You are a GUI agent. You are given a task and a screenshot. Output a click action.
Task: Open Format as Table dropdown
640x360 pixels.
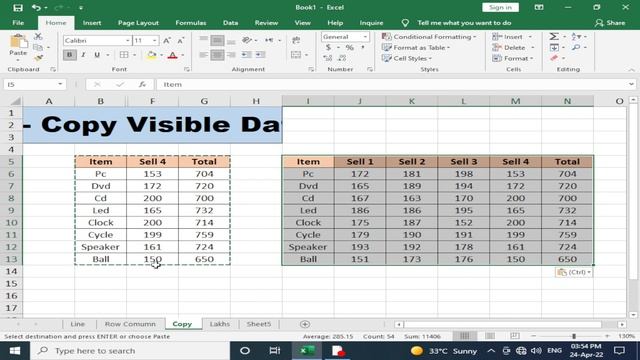[416, 47]
